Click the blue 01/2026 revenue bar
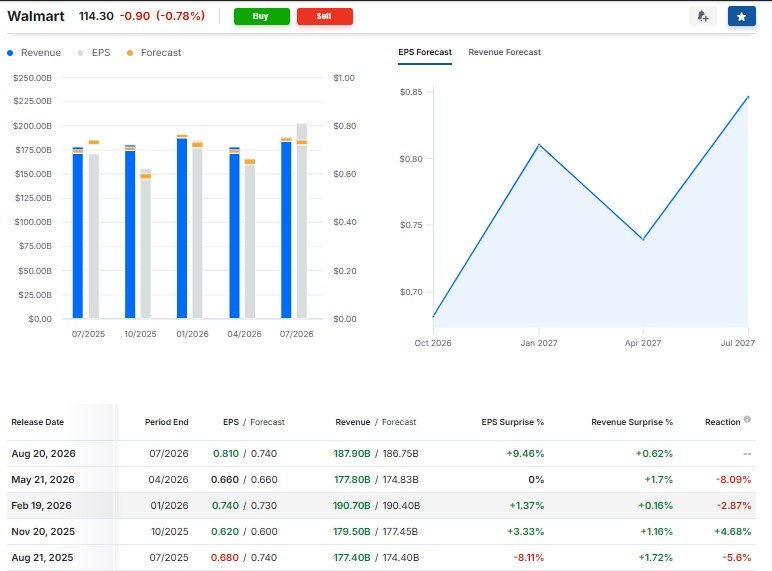 click(182, 228)
